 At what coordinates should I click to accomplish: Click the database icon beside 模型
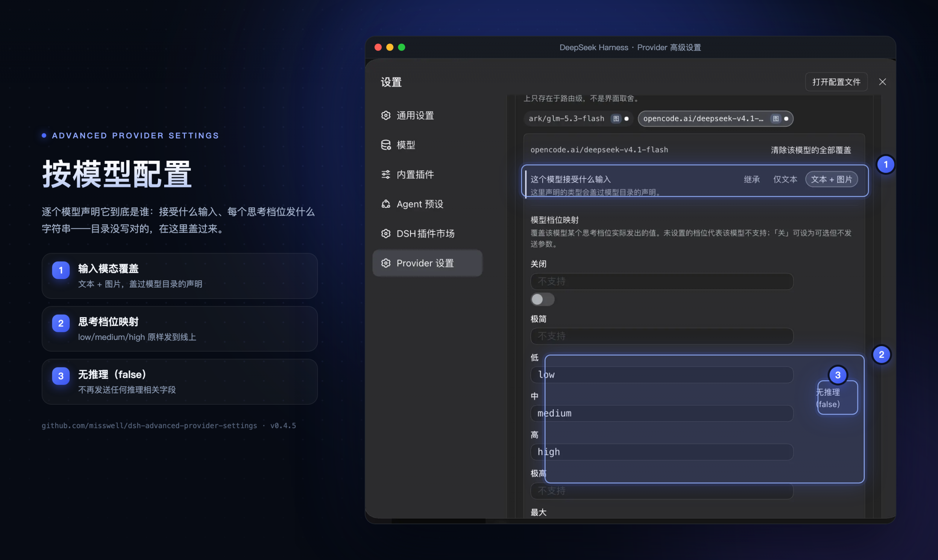click(x=385, y=145)
